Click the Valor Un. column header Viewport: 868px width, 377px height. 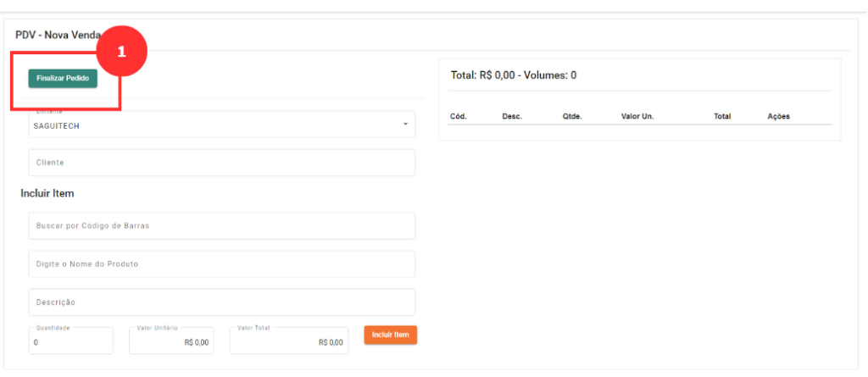click(x=637, y=116)
